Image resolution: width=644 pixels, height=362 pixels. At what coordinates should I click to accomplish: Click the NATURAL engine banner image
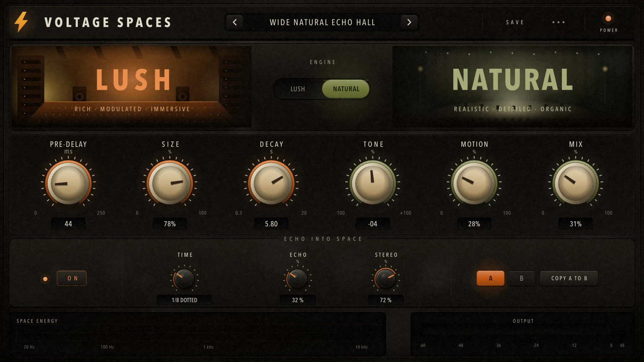[512, 86]
